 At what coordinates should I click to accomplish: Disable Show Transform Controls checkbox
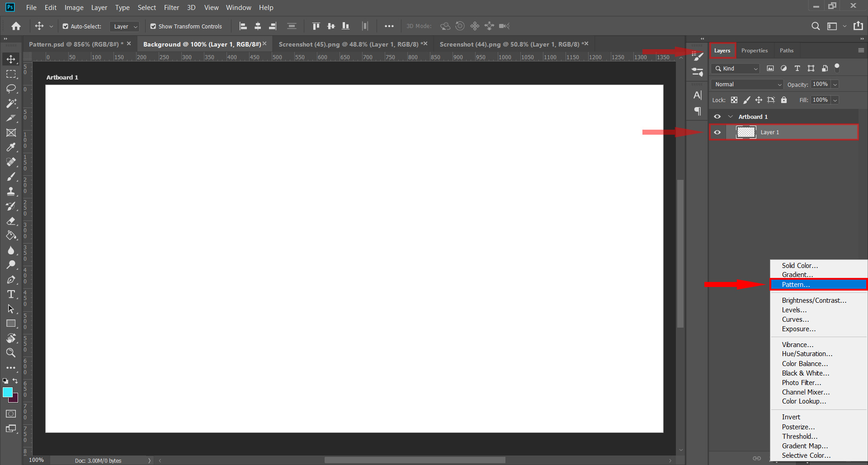[153, 26]
